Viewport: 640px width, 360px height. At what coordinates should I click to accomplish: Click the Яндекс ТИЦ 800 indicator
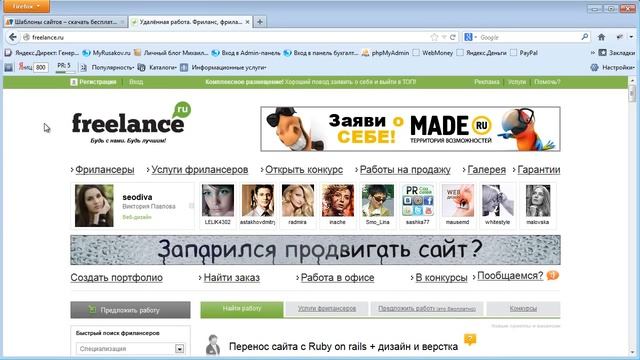33,67
